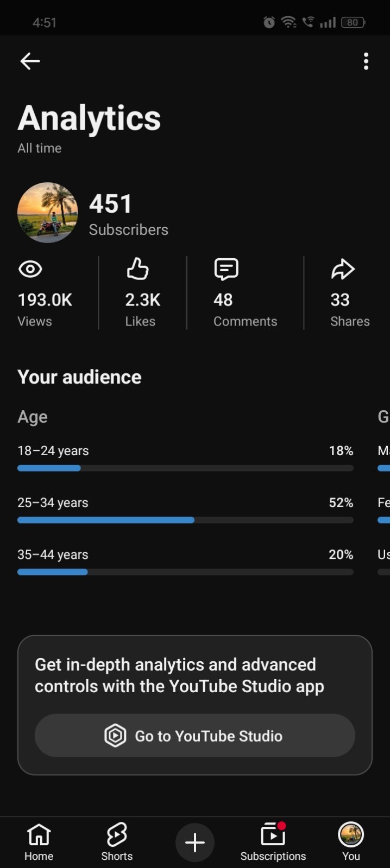Tap the Shares arrow icon

343,269
